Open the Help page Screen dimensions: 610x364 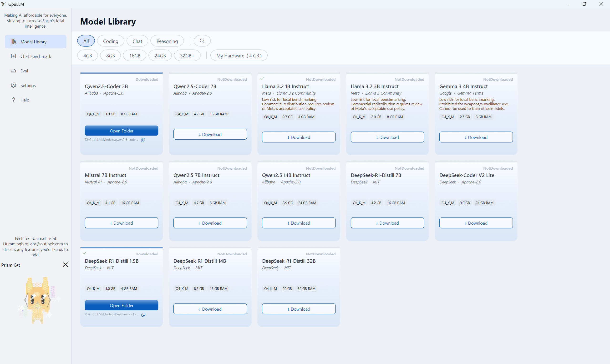(x=36, y=100)
